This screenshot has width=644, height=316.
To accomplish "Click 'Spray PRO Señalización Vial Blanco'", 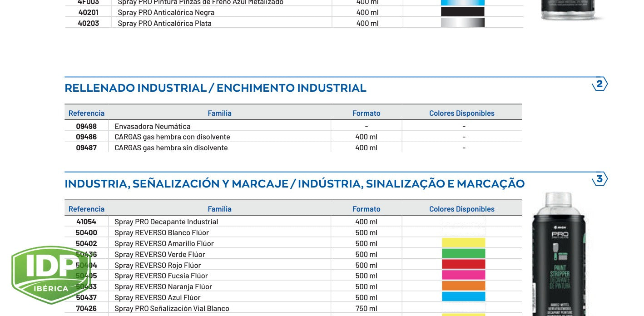I will [x=172, y=308].
